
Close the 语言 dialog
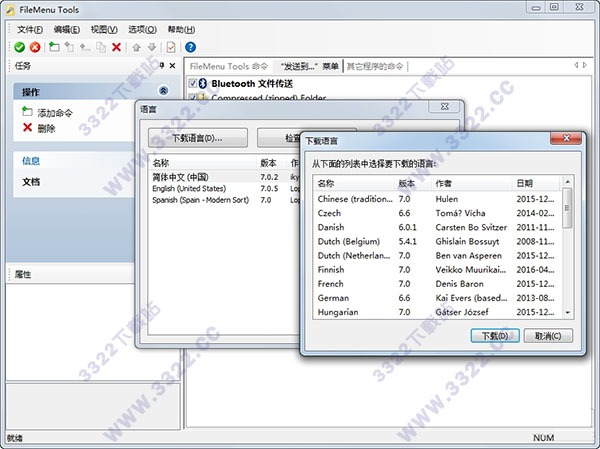coord(444,106)
